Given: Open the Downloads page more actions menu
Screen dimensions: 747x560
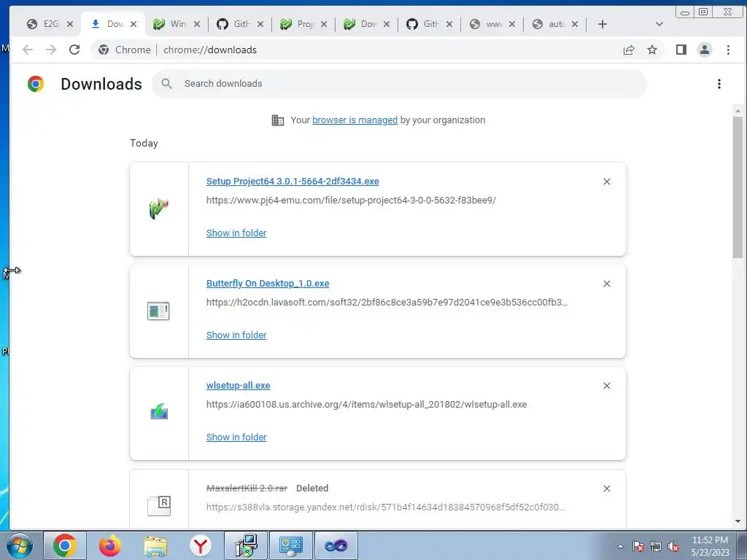Looking at the screenshot, I should (x=719, y=84).
